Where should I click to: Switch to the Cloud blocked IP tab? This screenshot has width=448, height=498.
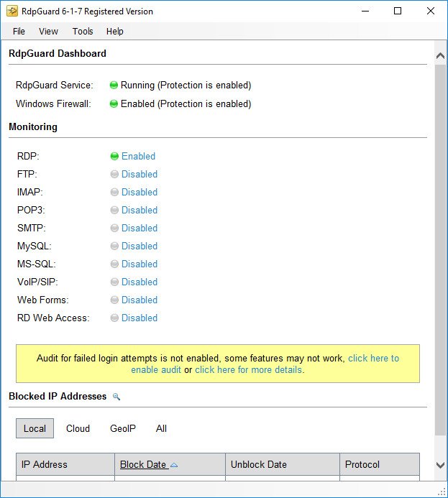coord(78,428)
